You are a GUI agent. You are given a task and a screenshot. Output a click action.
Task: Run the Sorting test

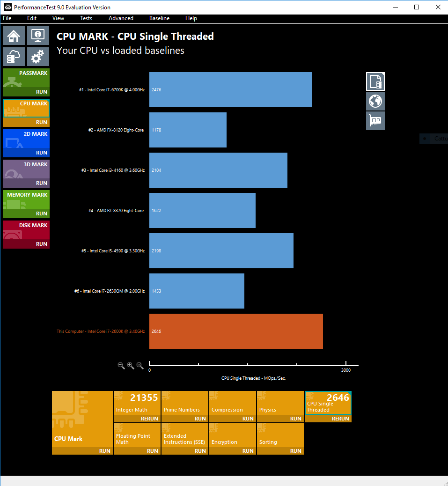[x=280, y=451]
